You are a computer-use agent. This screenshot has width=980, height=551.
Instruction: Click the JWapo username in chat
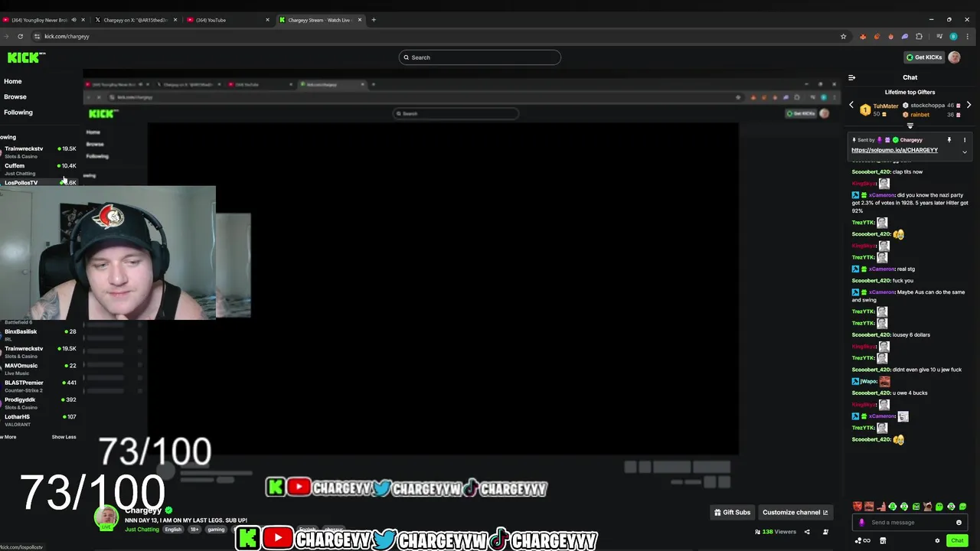[868, 381]
